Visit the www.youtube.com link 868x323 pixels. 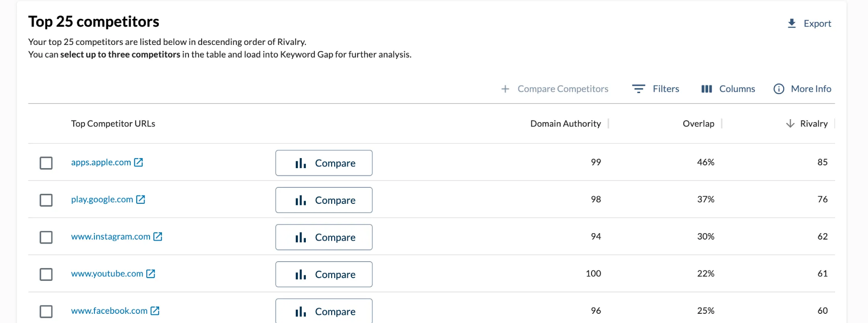click(107, 274)
